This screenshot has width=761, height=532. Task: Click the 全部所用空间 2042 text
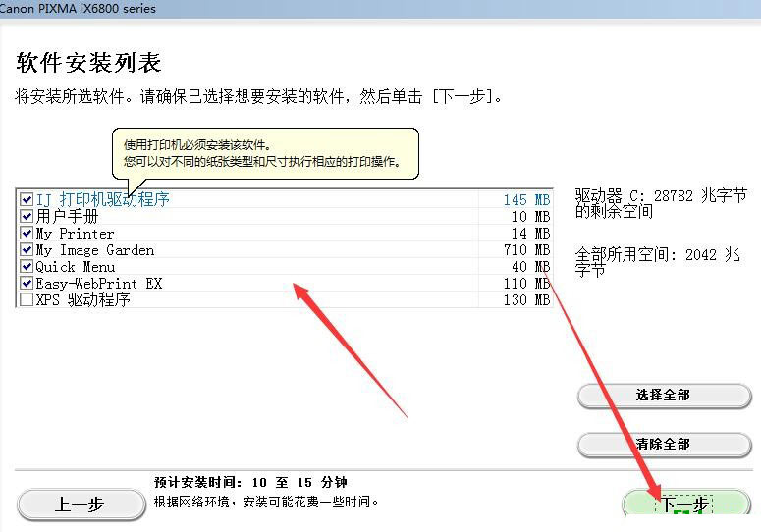tap(658, 262)
